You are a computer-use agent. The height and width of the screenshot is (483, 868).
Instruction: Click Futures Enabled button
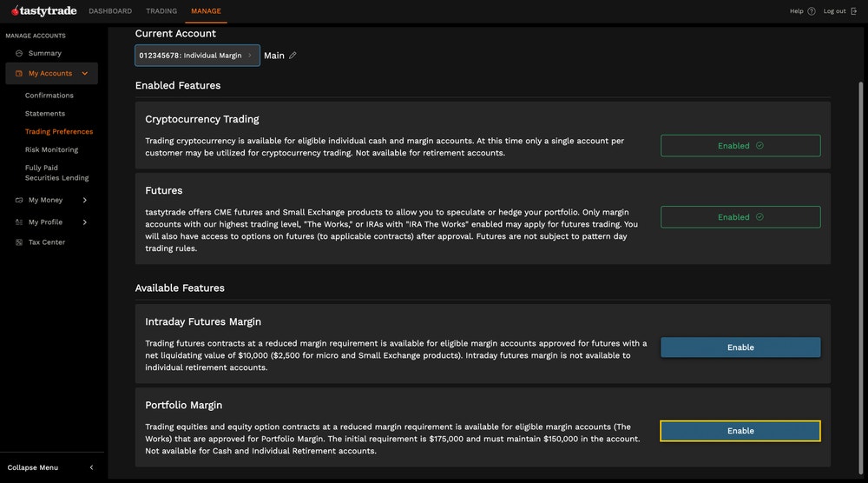(x=740, y=217)
